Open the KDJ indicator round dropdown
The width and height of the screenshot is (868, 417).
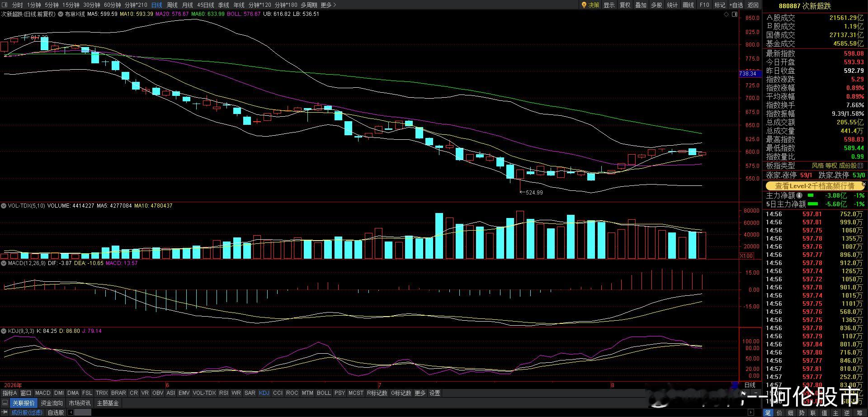(x=4, y=331)
